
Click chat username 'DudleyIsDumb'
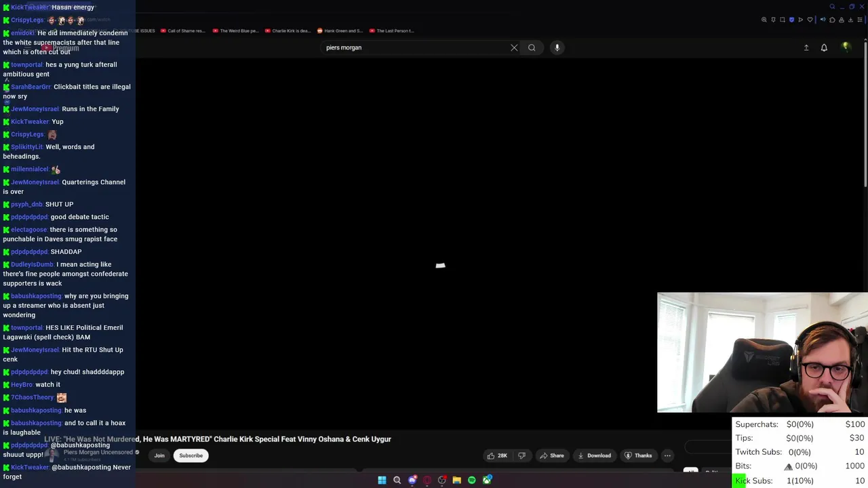pyautogui.click(x=32, y=264)
